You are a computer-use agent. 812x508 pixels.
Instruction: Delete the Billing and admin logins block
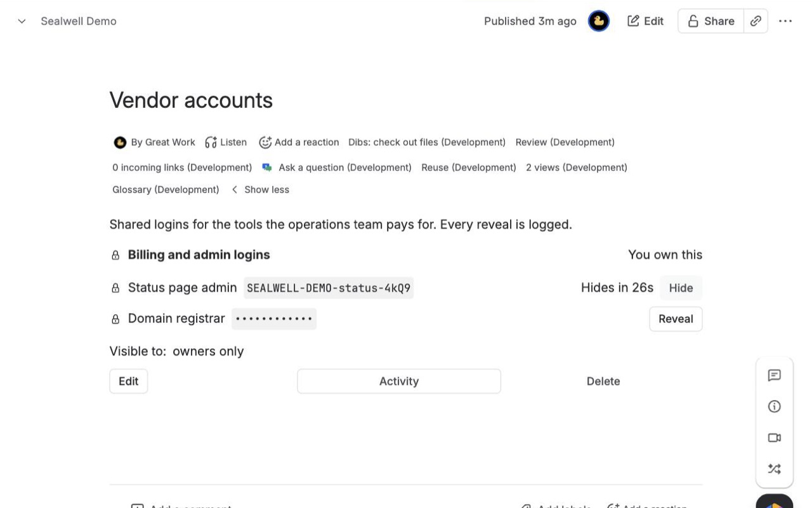click(x=603, y=381)
